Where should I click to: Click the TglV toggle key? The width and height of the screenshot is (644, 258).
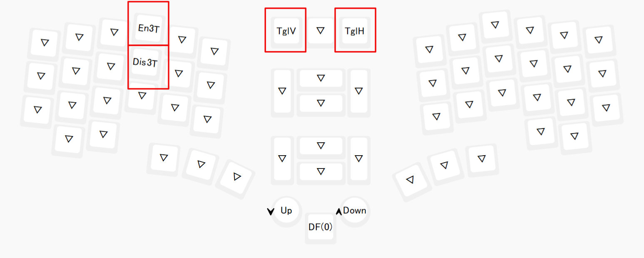[x=286, y=30]
